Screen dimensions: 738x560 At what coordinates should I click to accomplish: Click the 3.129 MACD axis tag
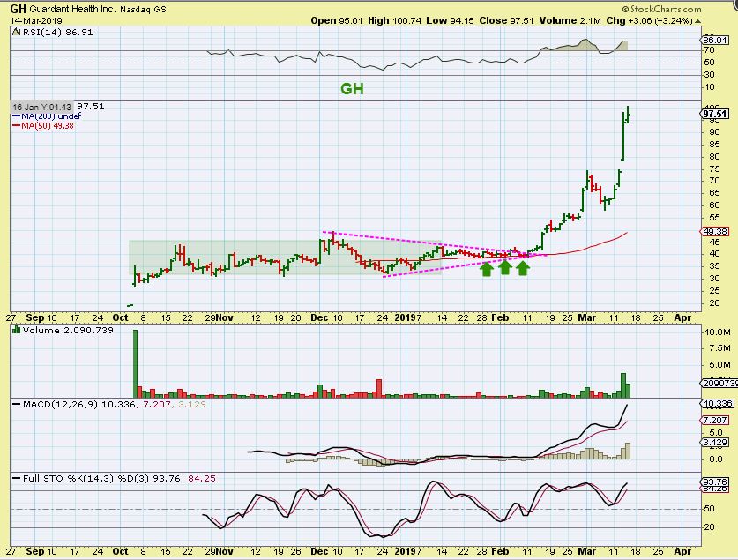tap(714, 443)
